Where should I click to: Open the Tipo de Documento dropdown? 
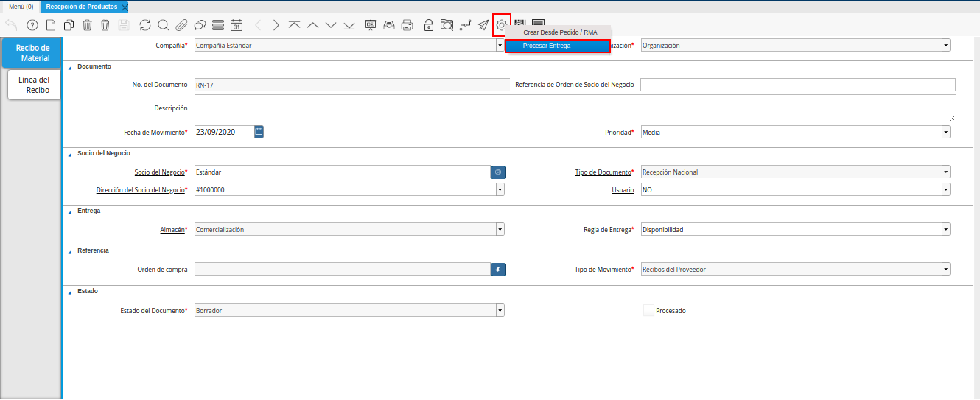[x=945, y=172]
